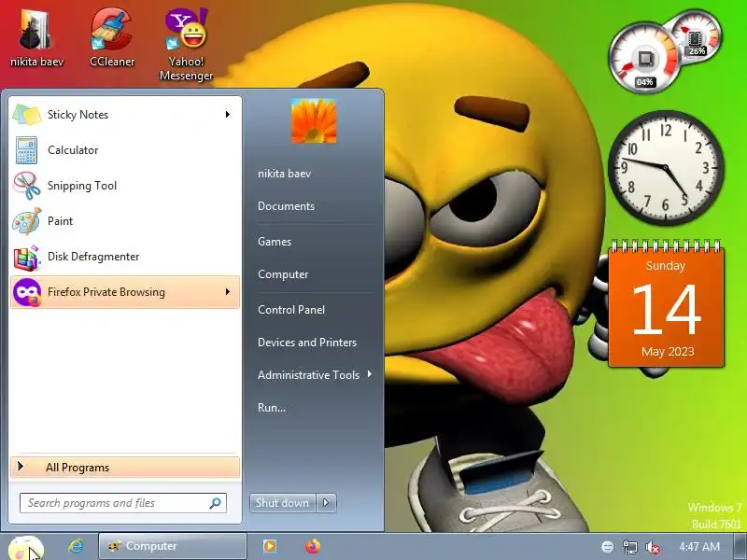Click the smiley face tray icon
747x560 pixels.
(608, 547)
